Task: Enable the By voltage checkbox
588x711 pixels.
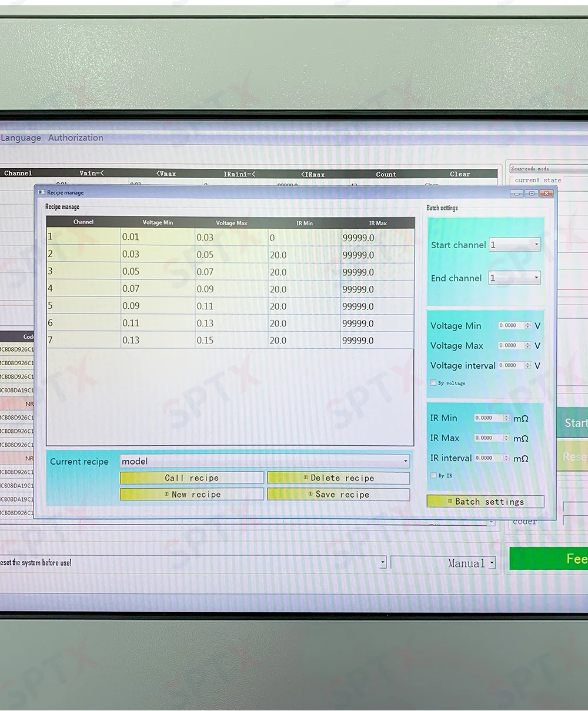Action: (x=433, y=383)
